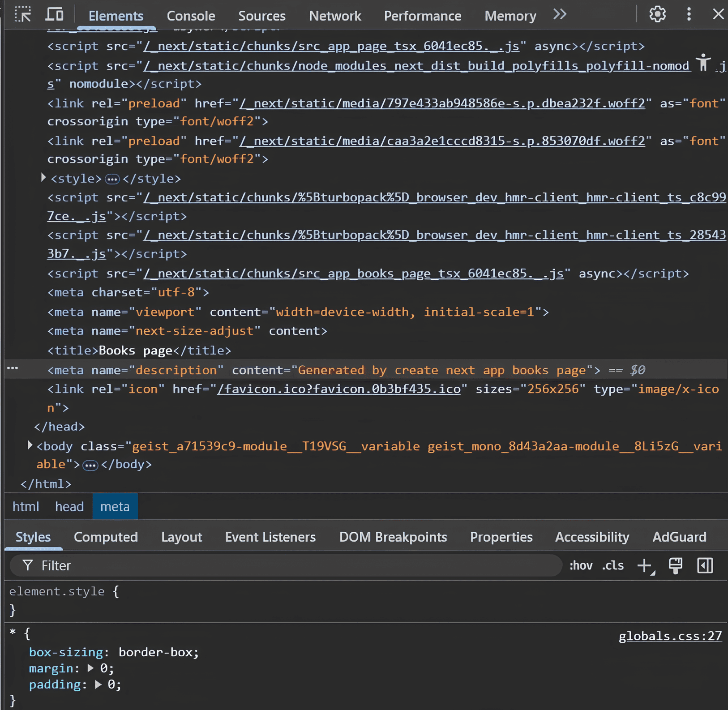Expand the body element node
This screenshot has height=710, width=728.
[30, 445]
